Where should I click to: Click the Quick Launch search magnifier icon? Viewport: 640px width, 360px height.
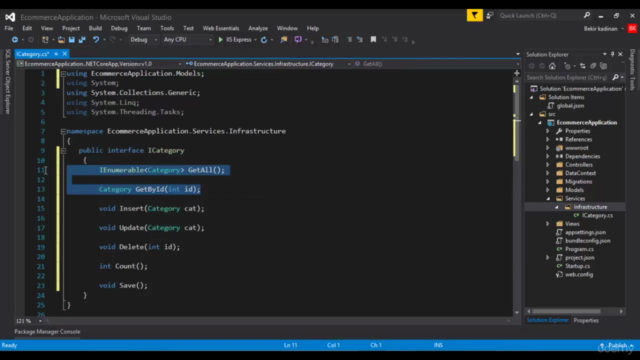pos(587,16)
